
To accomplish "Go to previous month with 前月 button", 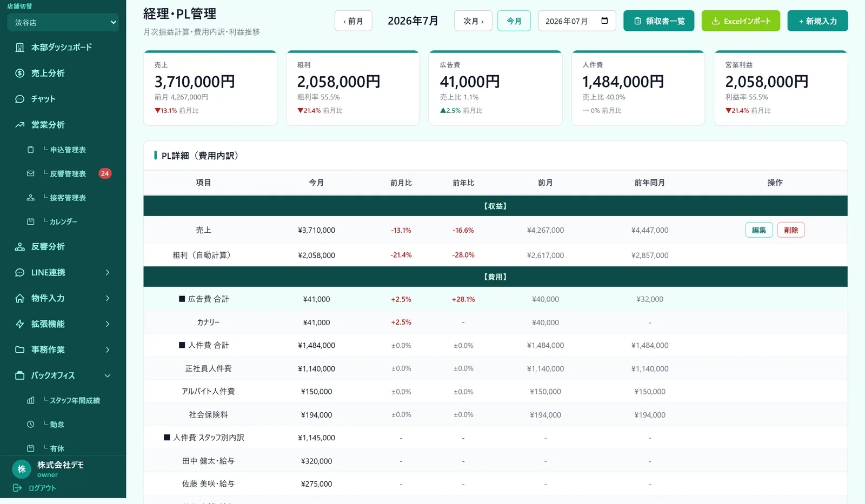I will pyautogui.click(x=354, y=21).
